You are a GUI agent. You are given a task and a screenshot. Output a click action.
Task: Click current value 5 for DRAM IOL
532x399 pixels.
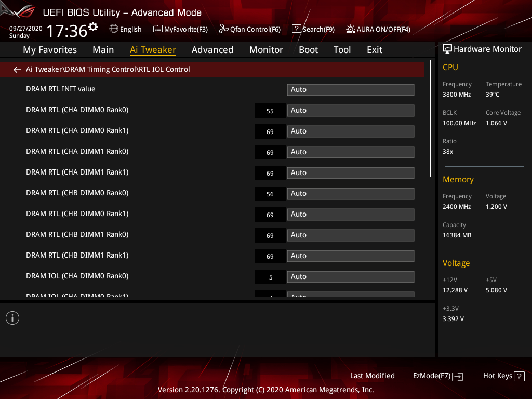click(270, 277)
